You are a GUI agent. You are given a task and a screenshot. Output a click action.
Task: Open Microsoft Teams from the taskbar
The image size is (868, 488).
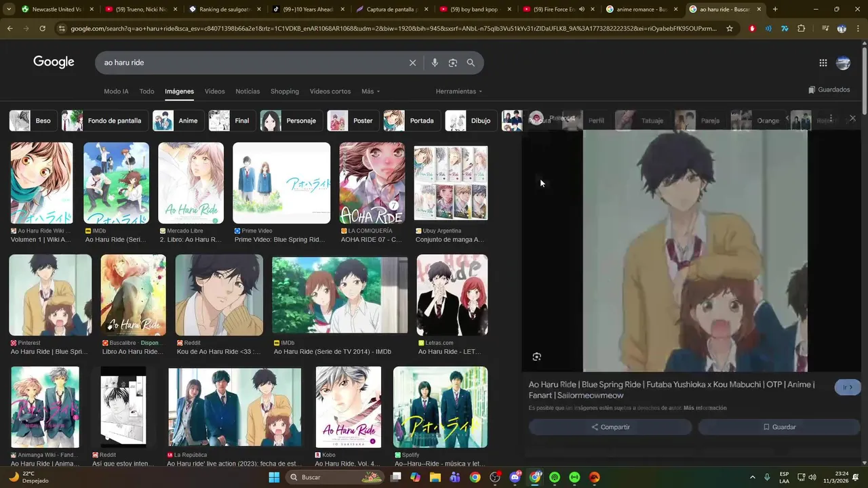click(x=455, y=477)
